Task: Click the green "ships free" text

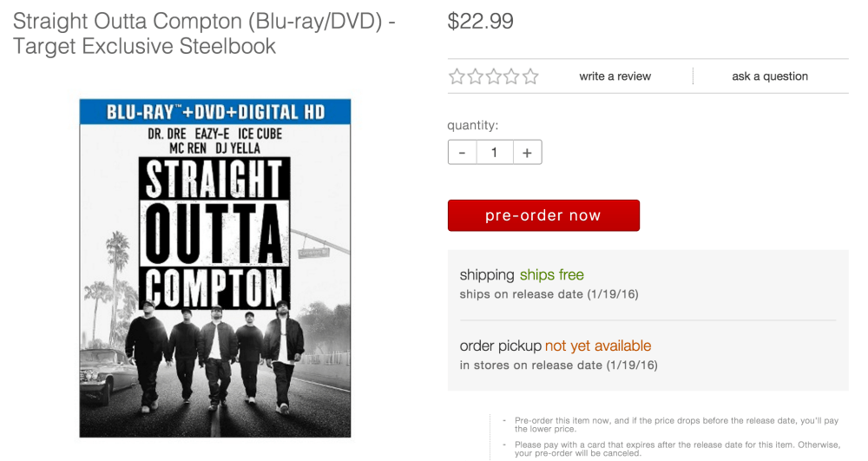Action: 552,275
